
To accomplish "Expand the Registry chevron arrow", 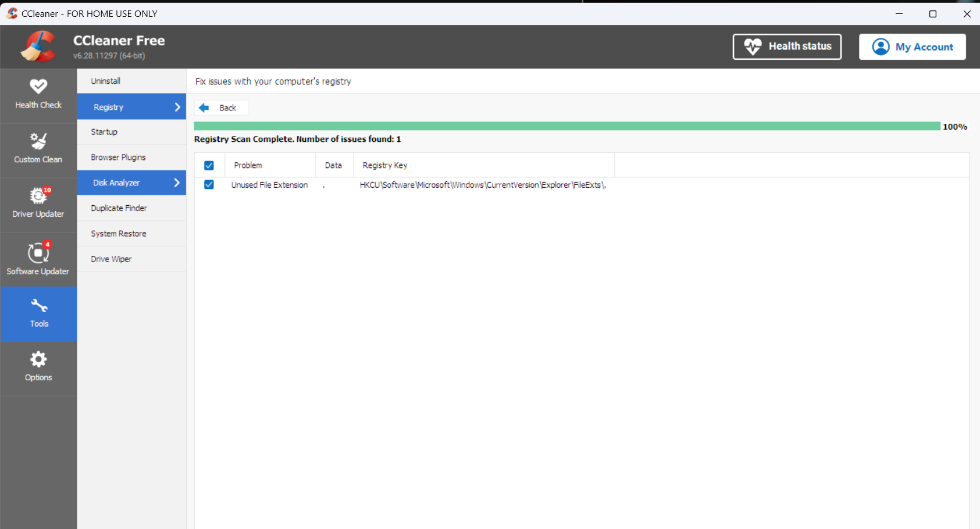I will (x=177, y=107).
